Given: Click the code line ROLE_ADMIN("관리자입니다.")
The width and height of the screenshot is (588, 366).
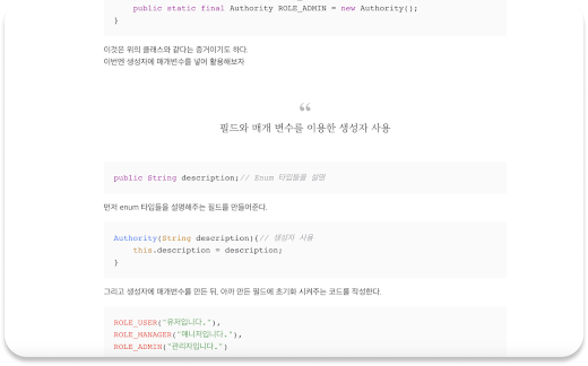Looking at the screenshot, I should [x=171, y=347].
